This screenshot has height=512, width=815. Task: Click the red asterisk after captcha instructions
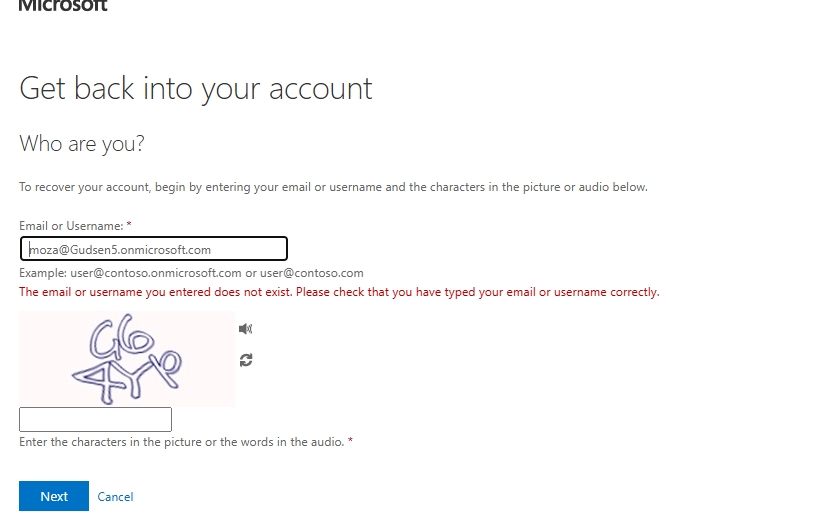[350, 440]
